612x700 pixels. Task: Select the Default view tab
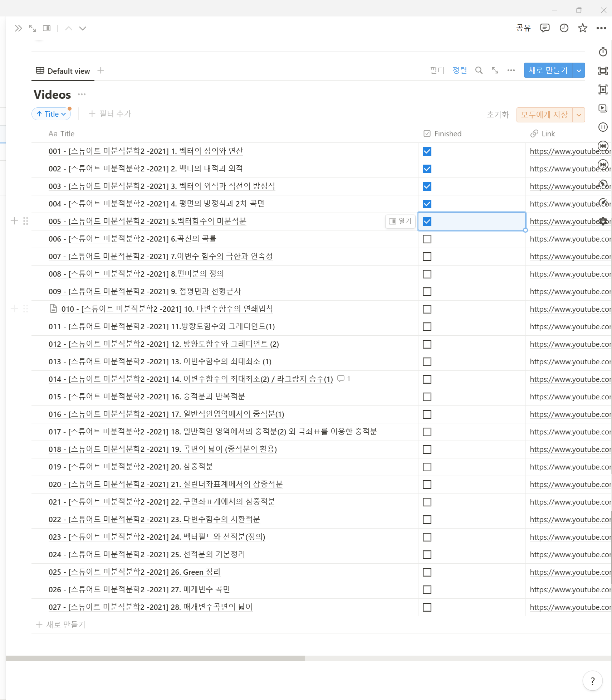pyautogui.click(x=63, y=71)
